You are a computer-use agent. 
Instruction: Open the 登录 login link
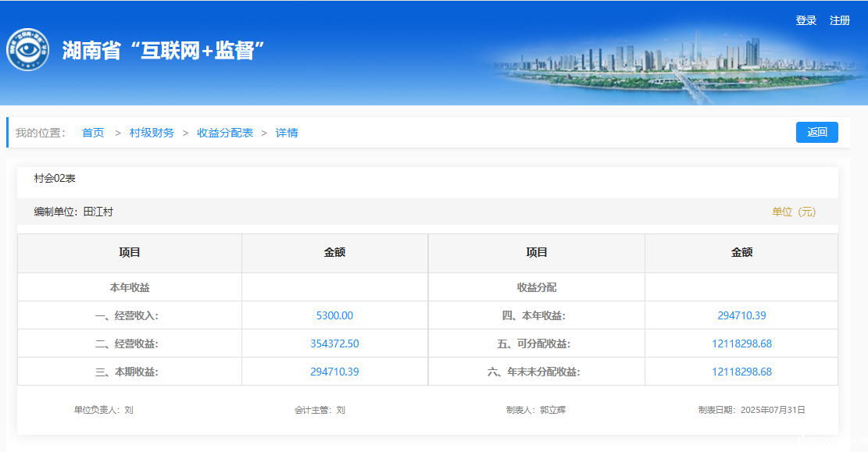(805, 20)
